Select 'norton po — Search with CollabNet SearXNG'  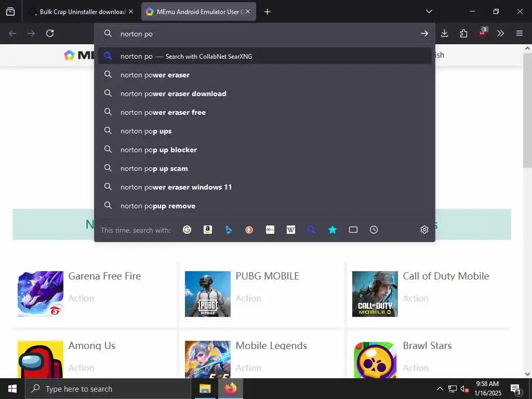coord(264,56)
